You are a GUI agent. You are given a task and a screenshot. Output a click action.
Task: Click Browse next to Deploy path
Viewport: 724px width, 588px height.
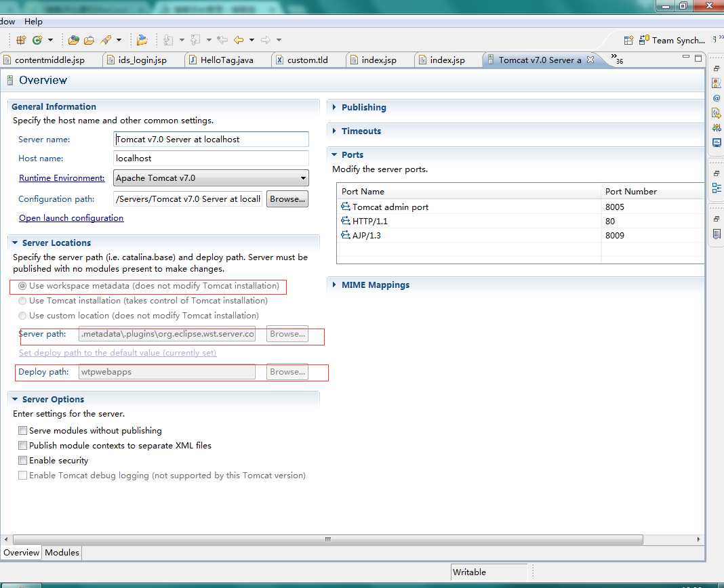click(x=287, y=372)
